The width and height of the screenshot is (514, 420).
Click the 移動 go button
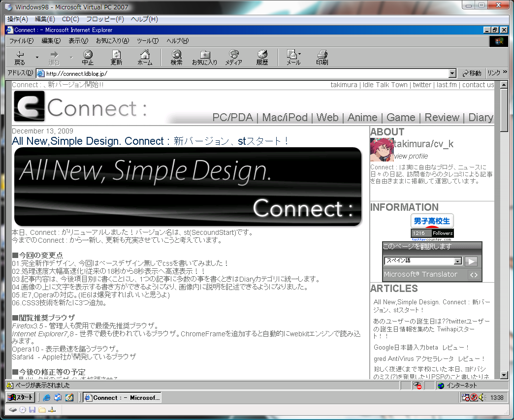471,73
